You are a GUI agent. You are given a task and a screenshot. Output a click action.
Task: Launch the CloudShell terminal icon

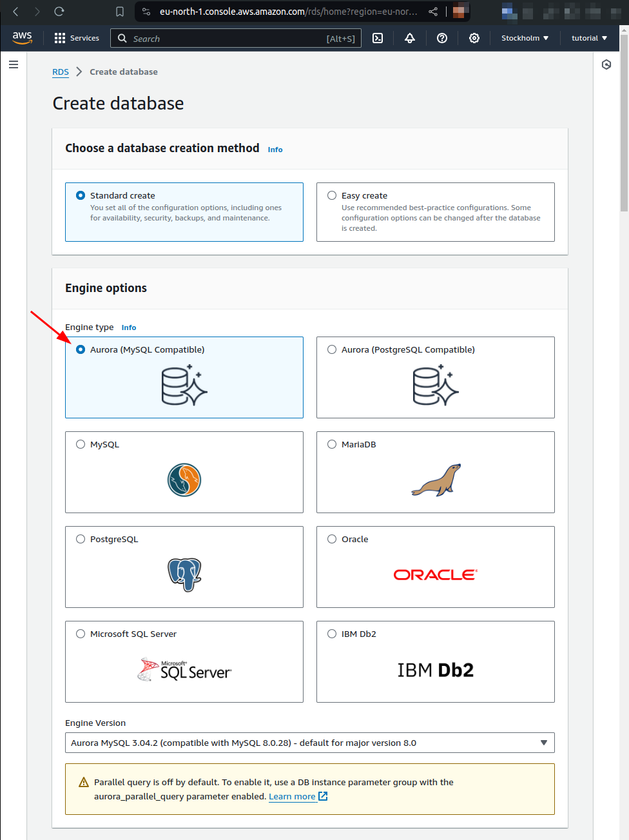point(378,38)
